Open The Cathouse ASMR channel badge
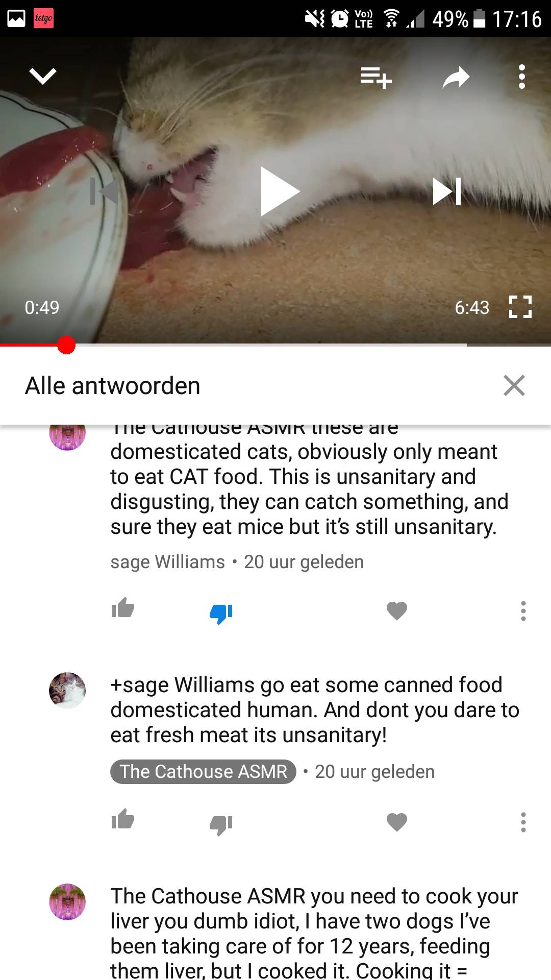The width and height of the screenshot is (551, 980). click(x=203, y=771)
